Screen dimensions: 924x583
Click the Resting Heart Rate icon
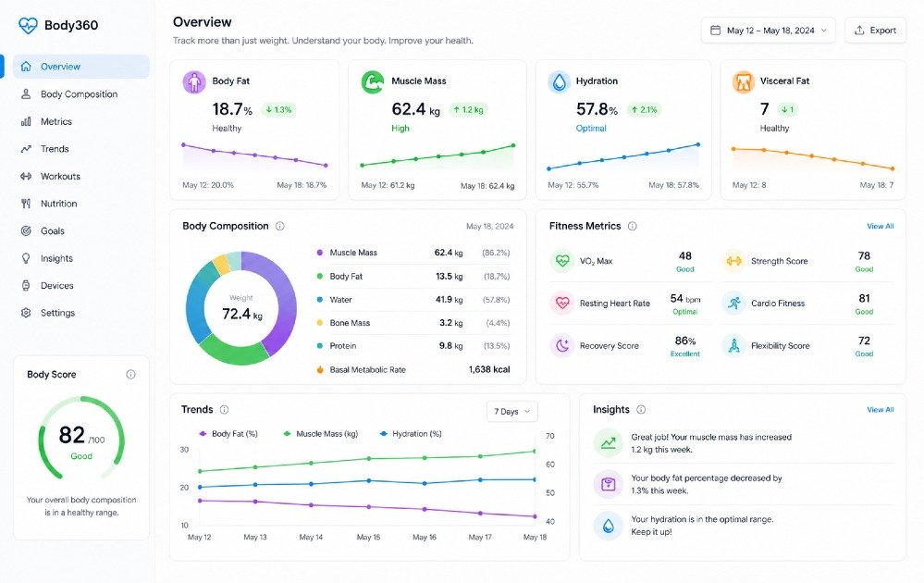click(562, 303)
